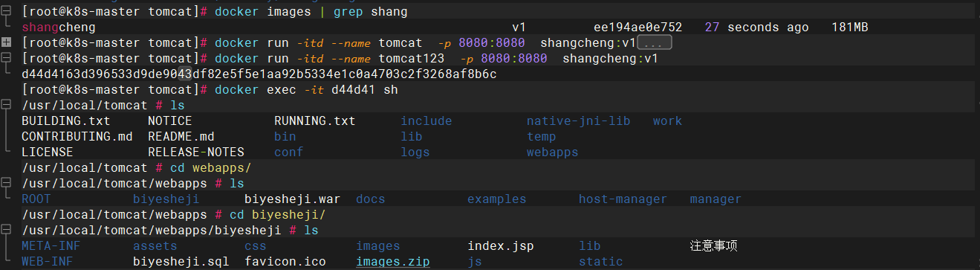Image resolution: width=980 pixels, height=270 pixels.
Task: Click the docs directory name
Action: [x=371, y=199]
